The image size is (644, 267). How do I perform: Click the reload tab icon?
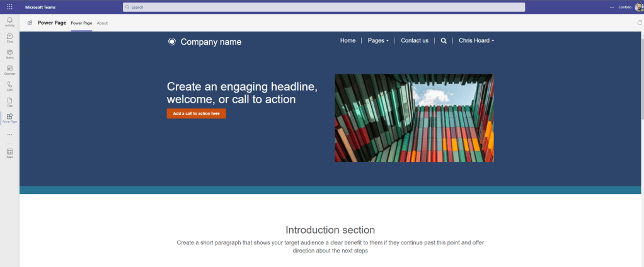point(640,23)
